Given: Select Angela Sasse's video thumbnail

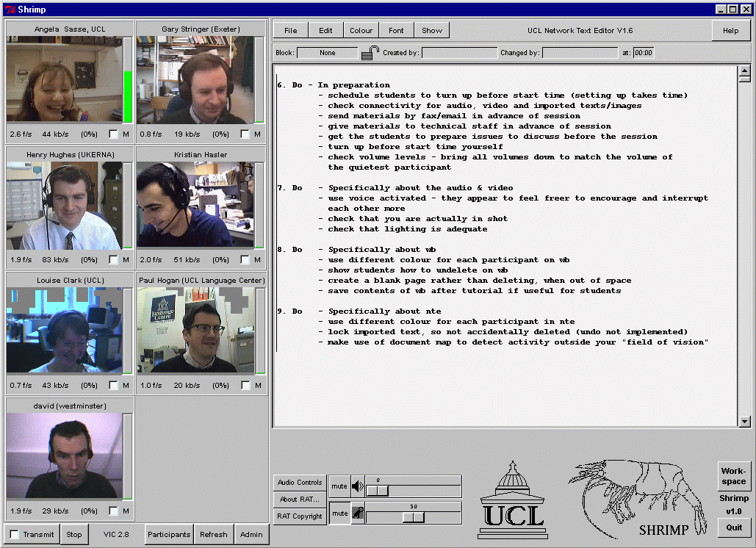Looking at the screenshot, I should (64, 79).
